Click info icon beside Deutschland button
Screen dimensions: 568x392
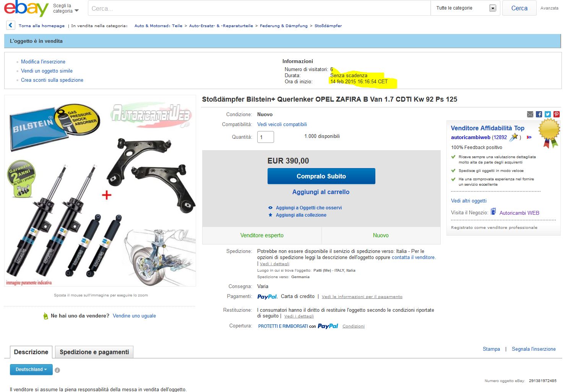57,370
